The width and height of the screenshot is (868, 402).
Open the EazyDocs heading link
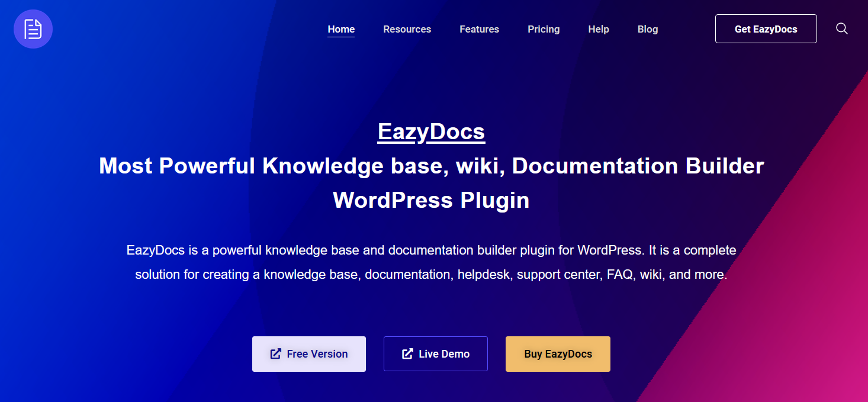431,131
